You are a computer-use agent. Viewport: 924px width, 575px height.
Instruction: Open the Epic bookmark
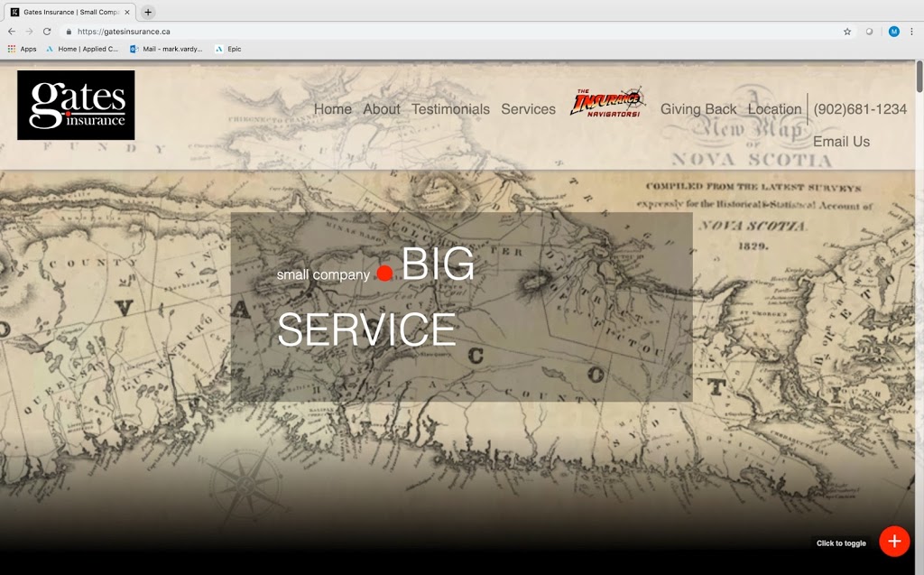point(228,49)
